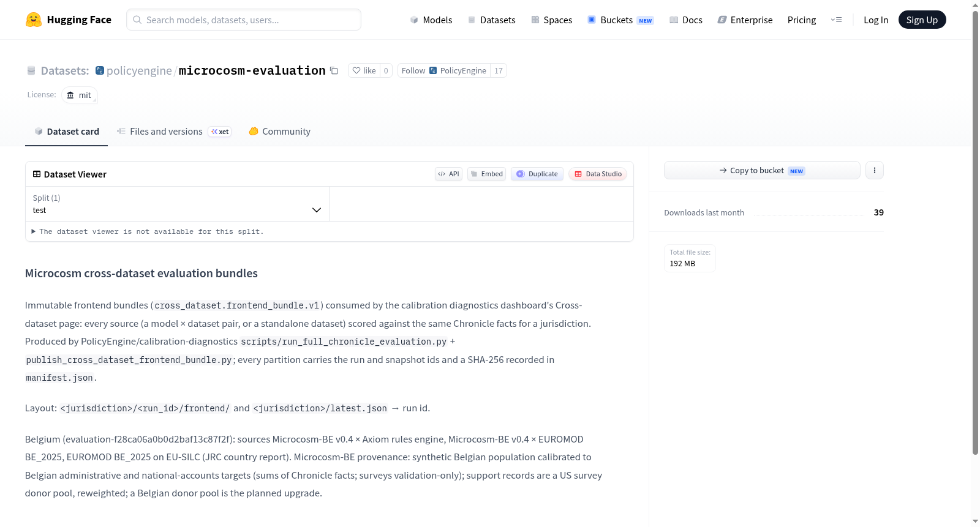Viewport: 980px width, 527px height.
Task: Go to the Pricing page
Action: (x=802, y=20)
